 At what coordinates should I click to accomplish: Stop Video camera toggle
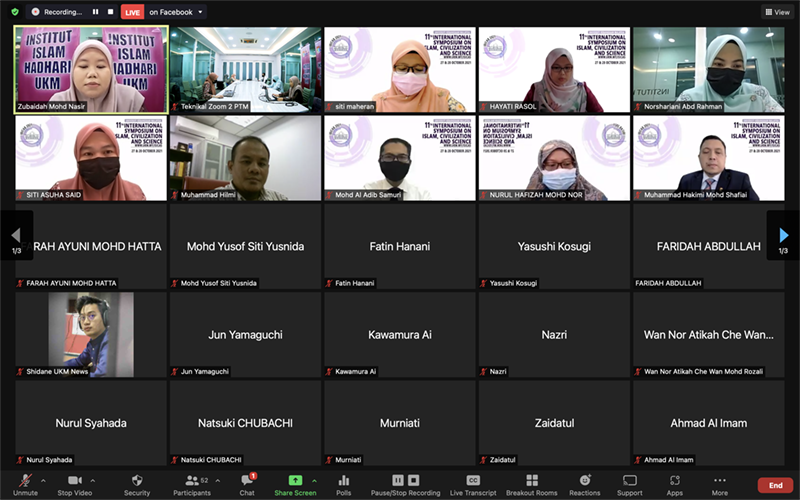click(x=75, y=481)
